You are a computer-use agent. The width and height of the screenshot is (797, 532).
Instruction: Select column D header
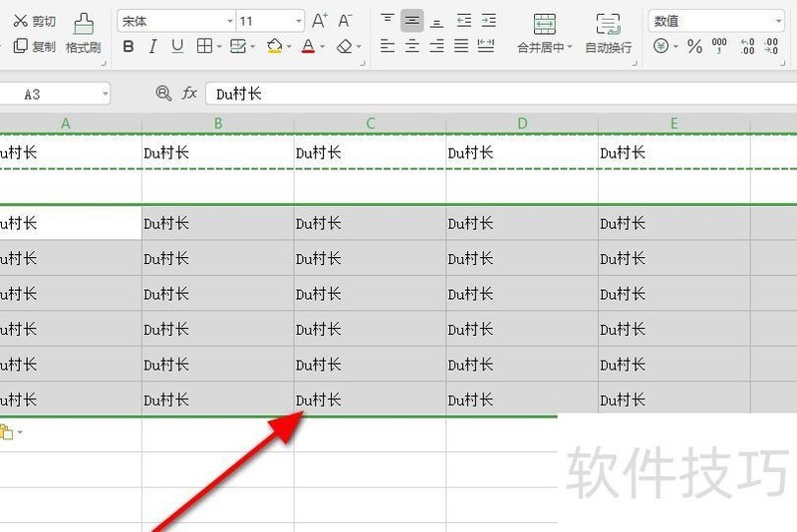click(x=522, y=124)
